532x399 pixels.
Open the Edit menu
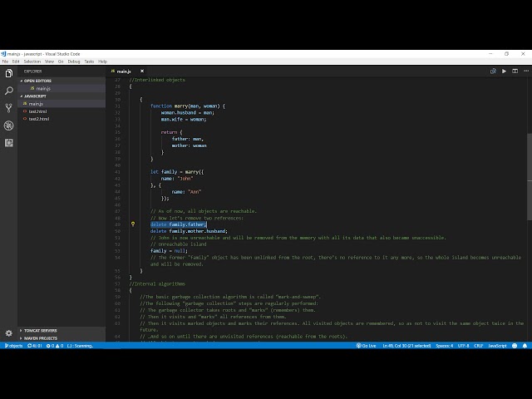(16, 62)
